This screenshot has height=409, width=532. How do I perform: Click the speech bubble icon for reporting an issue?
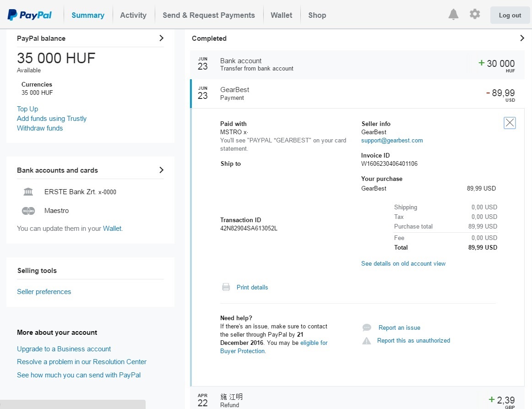pos(367,327)
